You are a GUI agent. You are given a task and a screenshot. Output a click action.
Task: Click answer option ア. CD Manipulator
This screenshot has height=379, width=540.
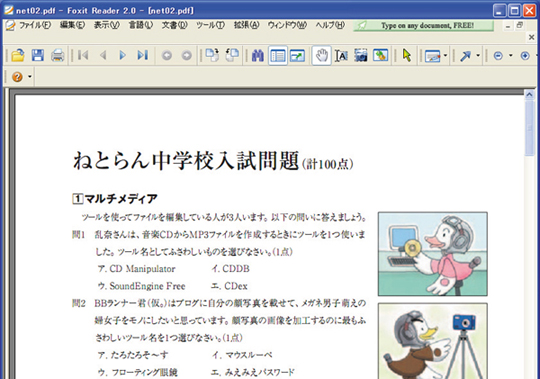[x=136, y=269]
